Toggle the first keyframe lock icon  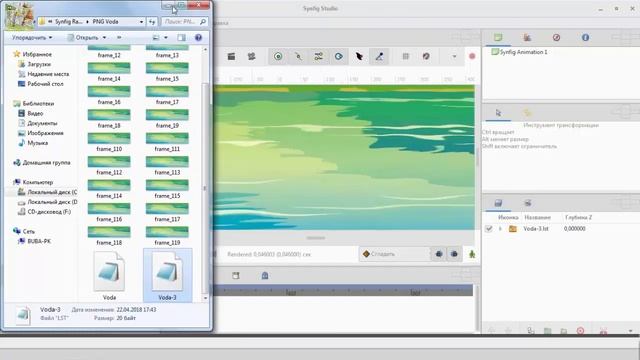(439, 254)
